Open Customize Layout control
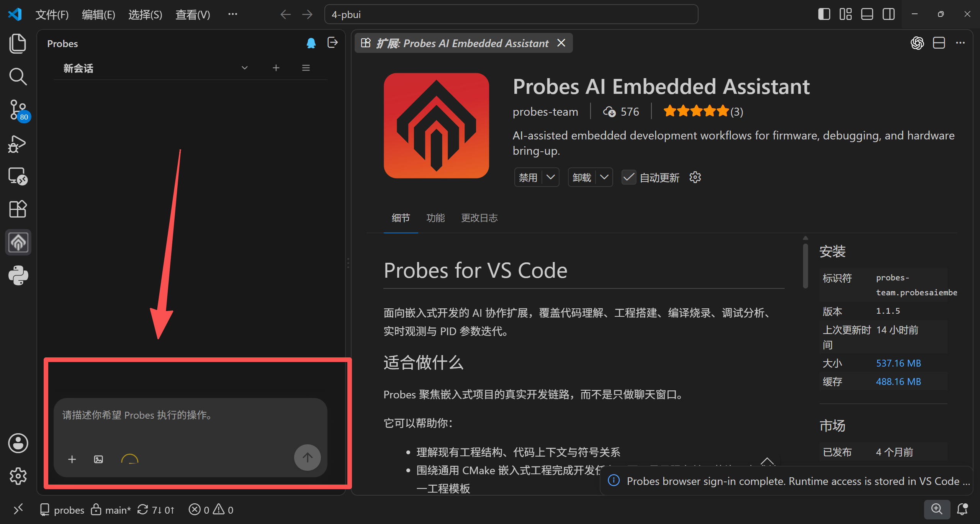The height and width of the screenshot is (524, 980). coord(845,14)
